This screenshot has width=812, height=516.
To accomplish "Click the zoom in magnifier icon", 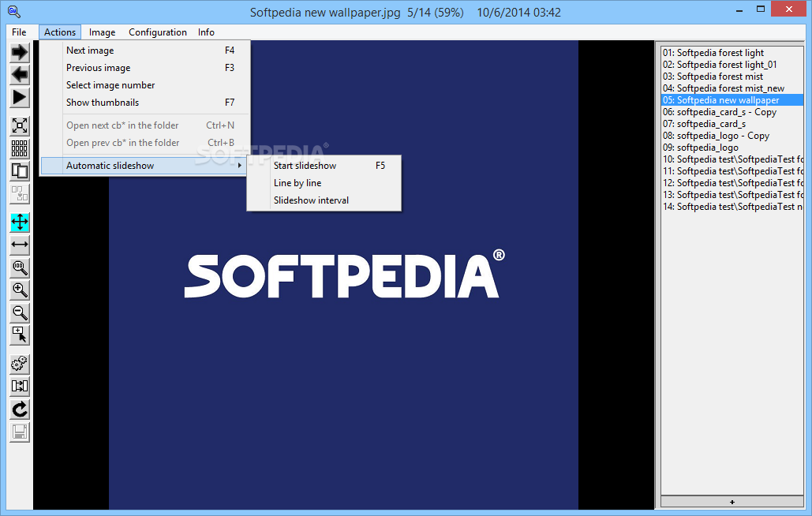I will click(x=20, y=290).
